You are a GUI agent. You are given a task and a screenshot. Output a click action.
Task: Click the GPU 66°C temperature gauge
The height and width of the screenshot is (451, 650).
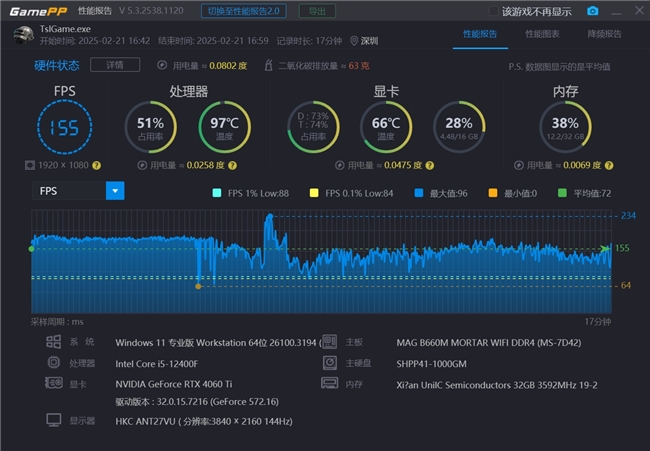click(x=386, y=127)
